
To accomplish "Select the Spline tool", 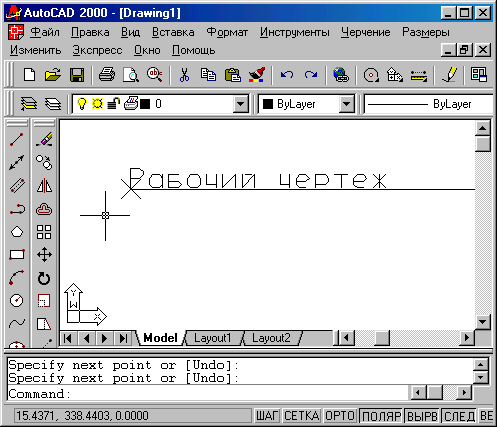I will pos(17,323).
